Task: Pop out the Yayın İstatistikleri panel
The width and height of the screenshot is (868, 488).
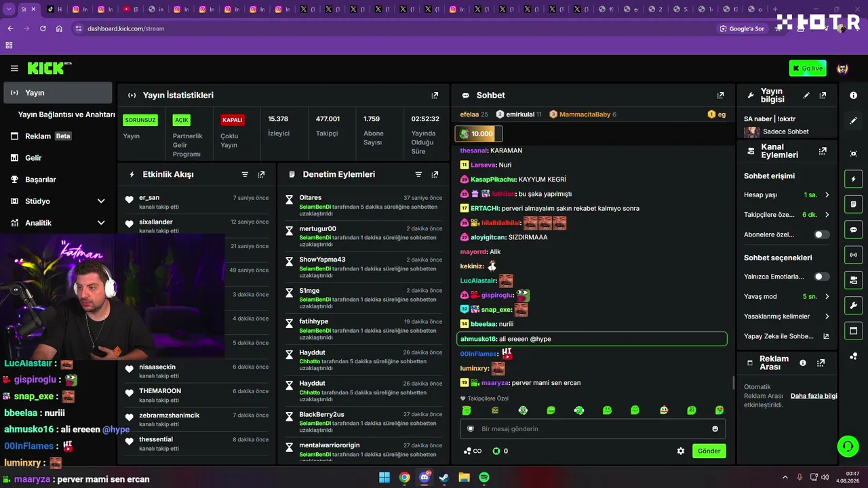Action: (435, 96)
